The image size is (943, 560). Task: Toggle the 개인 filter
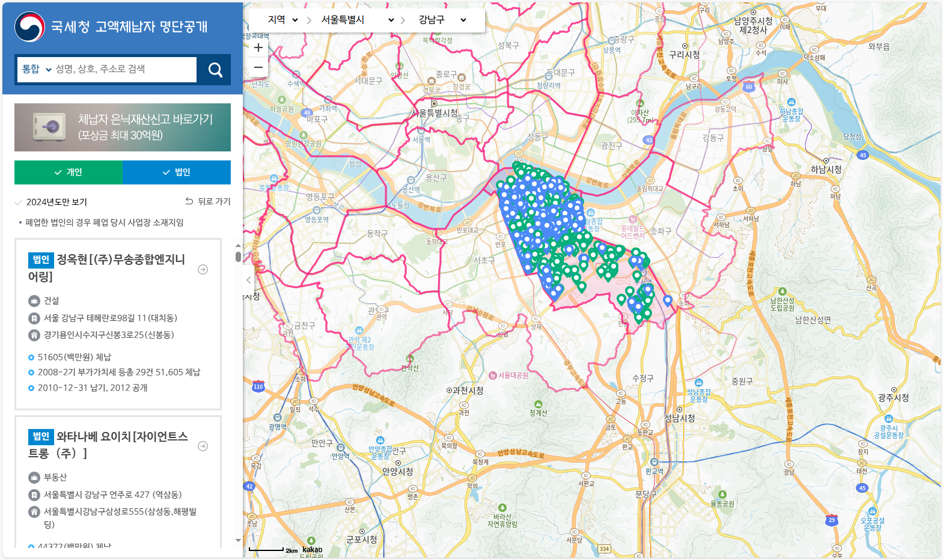(x=69, y=172)
